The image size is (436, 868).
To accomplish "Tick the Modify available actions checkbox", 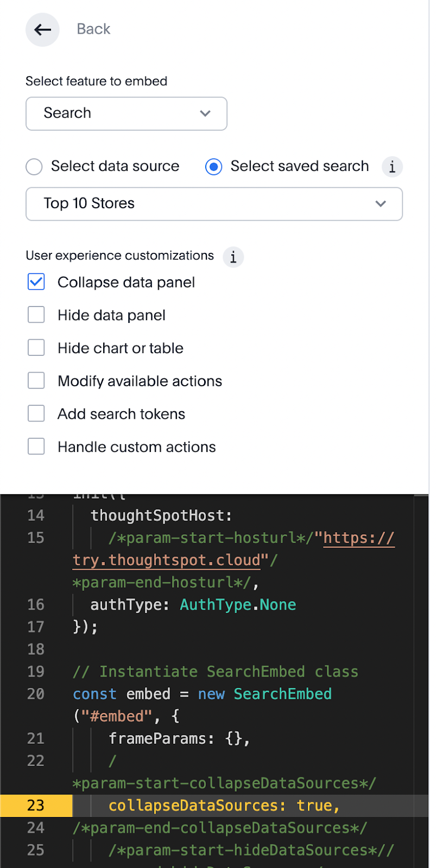I will pyautogui.click(x=36, y=381).
